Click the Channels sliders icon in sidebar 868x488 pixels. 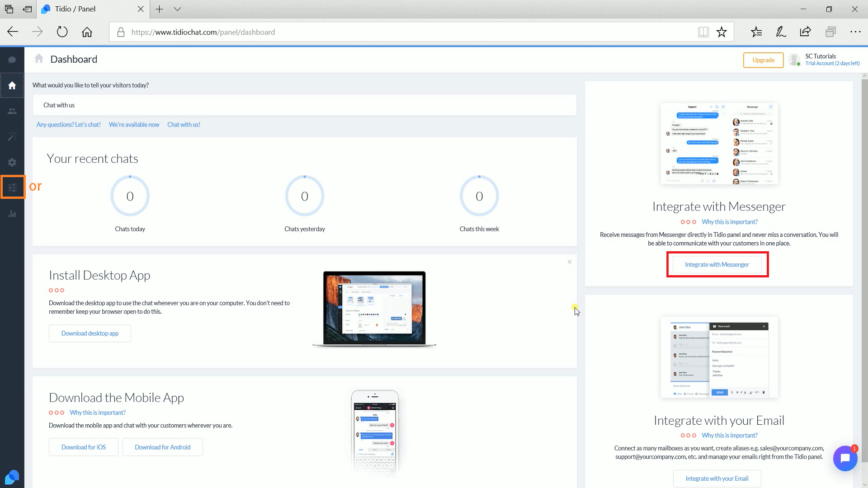coord(12,187)
